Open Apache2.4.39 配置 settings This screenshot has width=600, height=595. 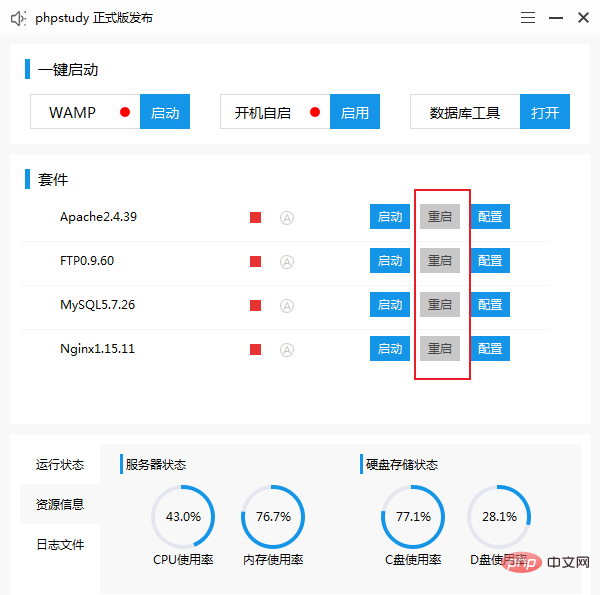coord(490,217)
